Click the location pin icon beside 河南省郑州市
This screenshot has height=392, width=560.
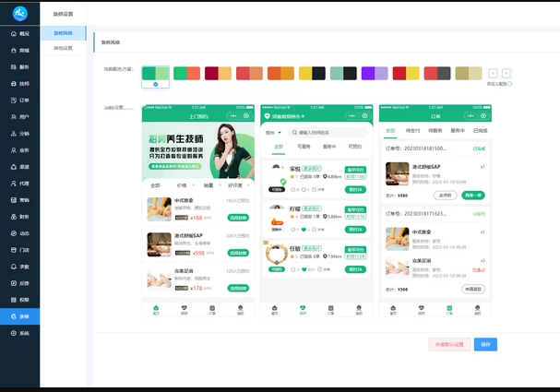[267, 116]
